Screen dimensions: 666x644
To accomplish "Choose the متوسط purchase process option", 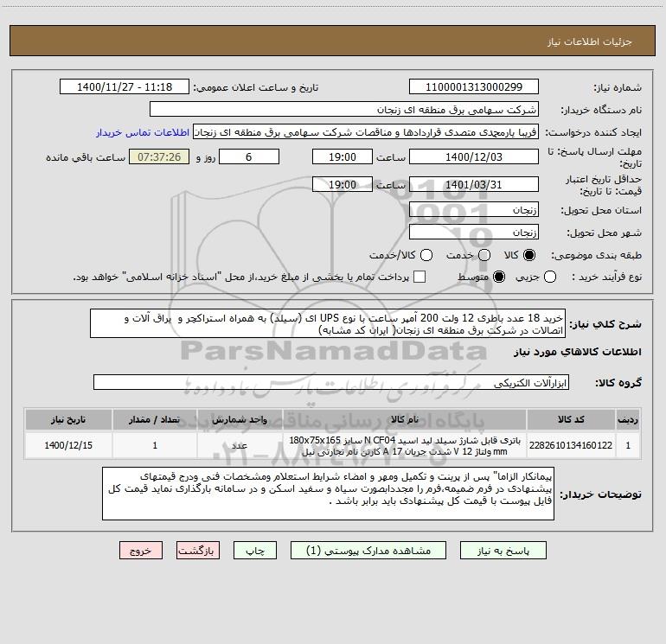I will pos(499,277).
